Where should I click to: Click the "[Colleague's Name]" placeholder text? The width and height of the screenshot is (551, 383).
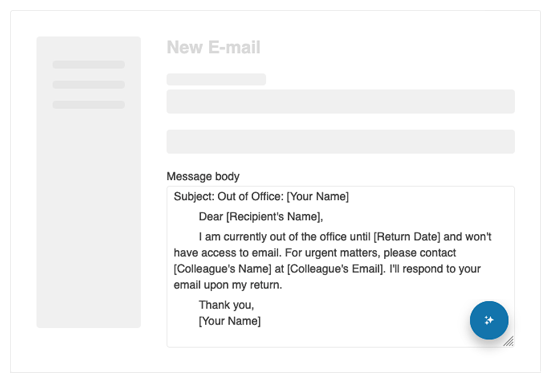point(222,269)
